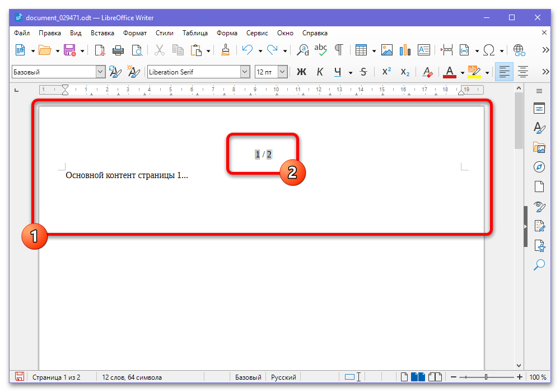Insert a special character

coord(488,50)
